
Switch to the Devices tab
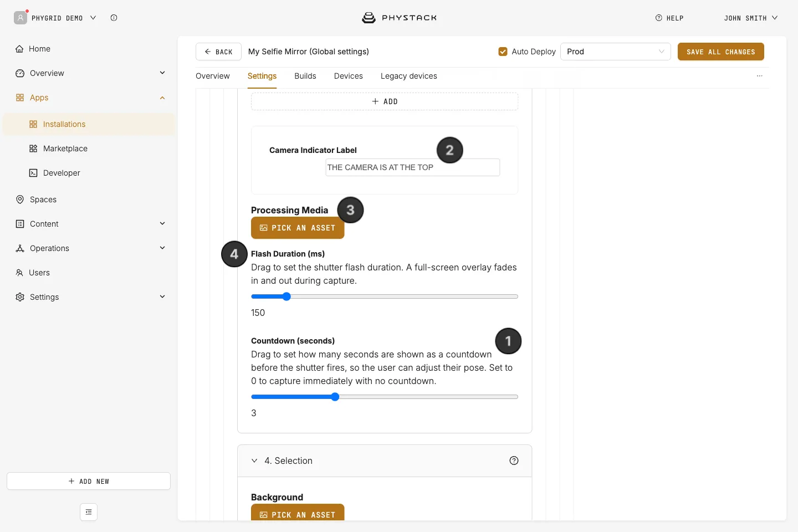(349, 76)
